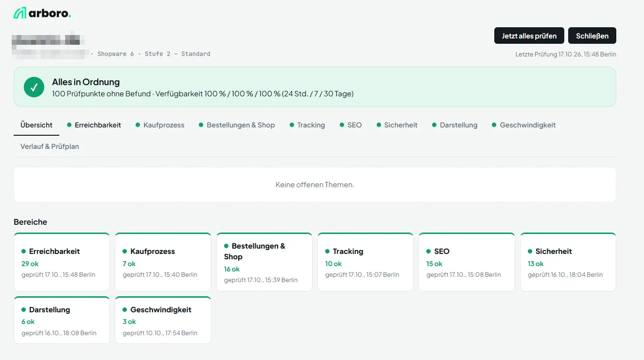Click 'geprüft 17.10., 15:40 Berlin' timestamp
The width and height of the screenshot is (644, 360).
click(160, 275)
